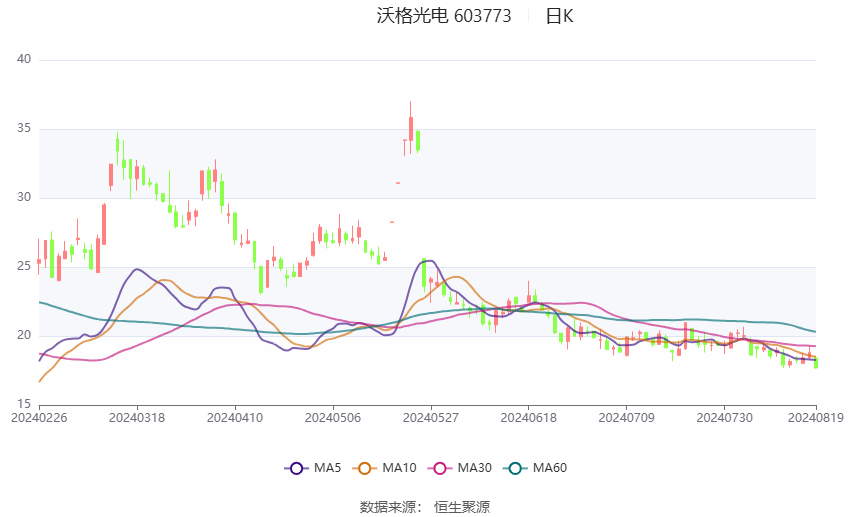Click the 20240318 x-axis date label
The height and width of the screenshot is (517, 850).
click(137, 418)
